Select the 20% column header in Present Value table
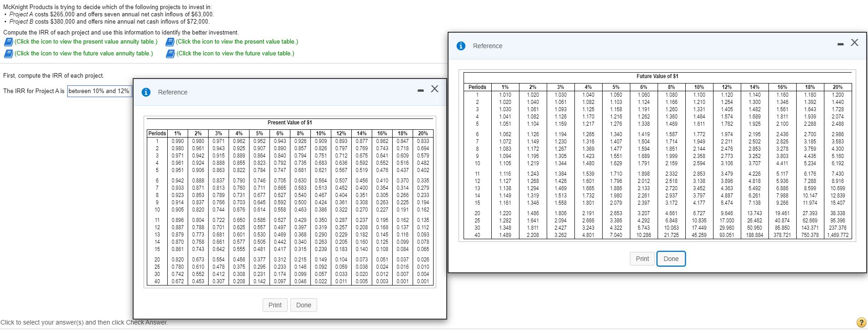Image resolution: width=868 pixels, height=330 pixels. (x=423, y=133)
